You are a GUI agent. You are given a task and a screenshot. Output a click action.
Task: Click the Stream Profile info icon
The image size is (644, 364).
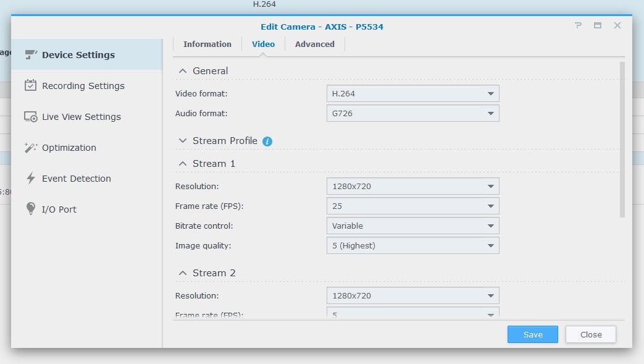267,141
